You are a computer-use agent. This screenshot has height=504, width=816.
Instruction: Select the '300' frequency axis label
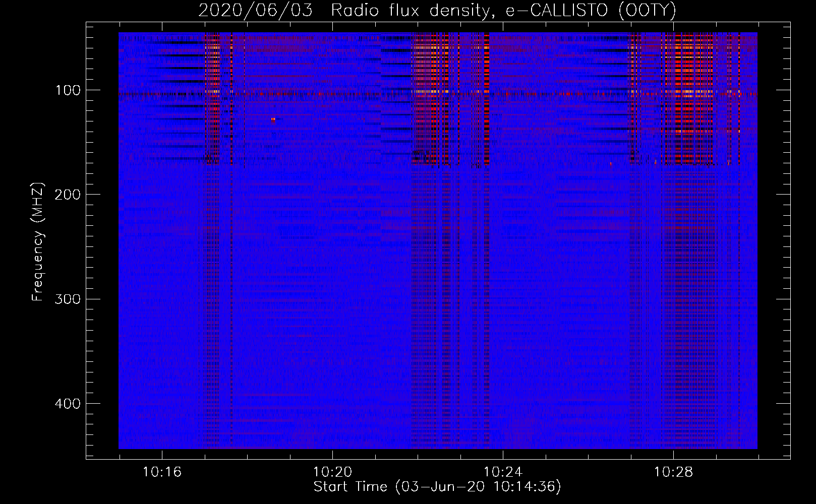[68, 299]
